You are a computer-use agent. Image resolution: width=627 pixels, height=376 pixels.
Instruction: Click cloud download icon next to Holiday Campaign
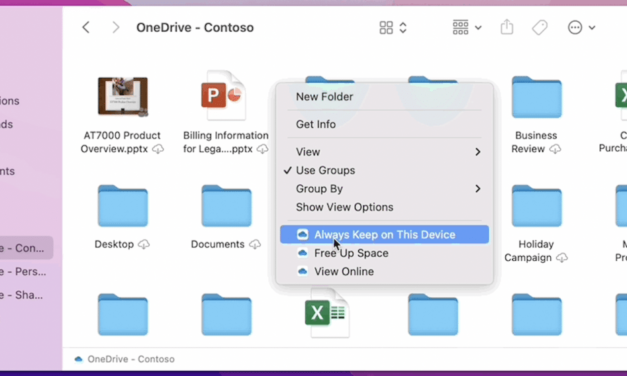562,258
